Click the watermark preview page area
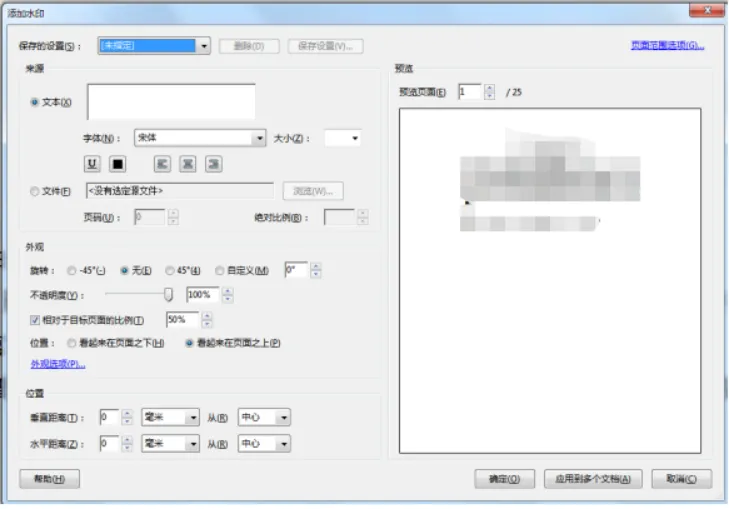The image size is (729, 509). tap(550, 281)
